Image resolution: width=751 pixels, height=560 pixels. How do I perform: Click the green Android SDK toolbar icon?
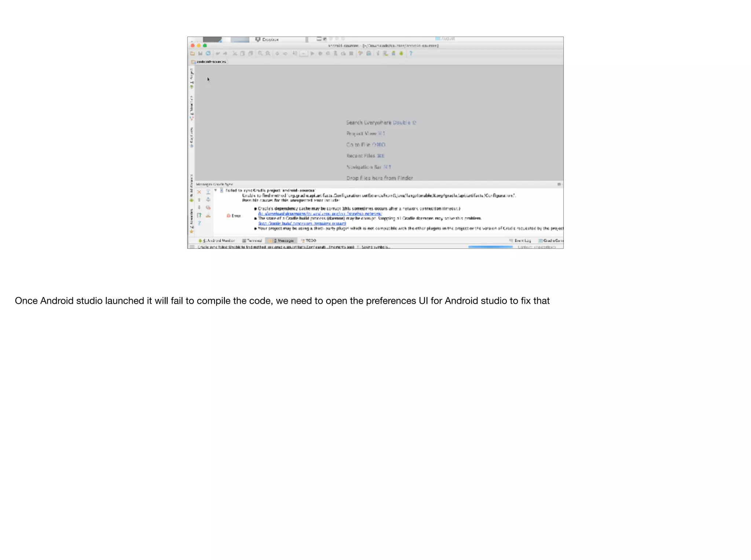click(x=401, y=54)
